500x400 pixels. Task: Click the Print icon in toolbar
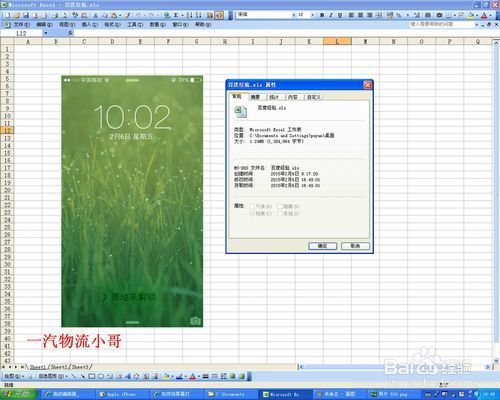(x=55, y=15)
